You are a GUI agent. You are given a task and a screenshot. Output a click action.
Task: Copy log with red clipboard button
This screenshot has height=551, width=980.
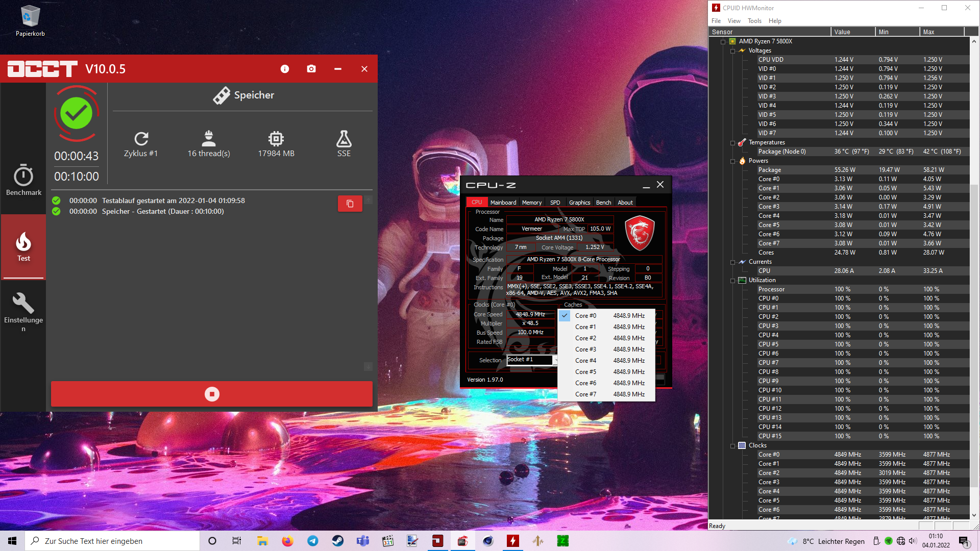coord(350,204)
